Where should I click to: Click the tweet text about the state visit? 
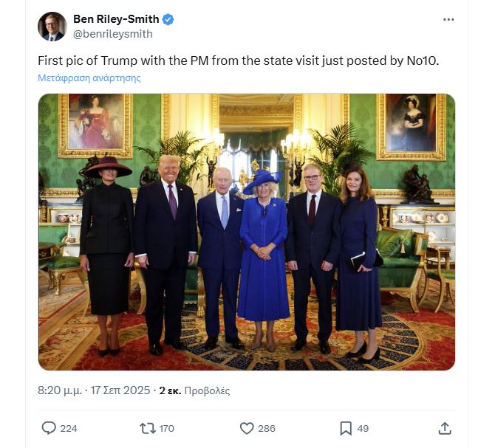pyautogui.click(x=238, y=61)
